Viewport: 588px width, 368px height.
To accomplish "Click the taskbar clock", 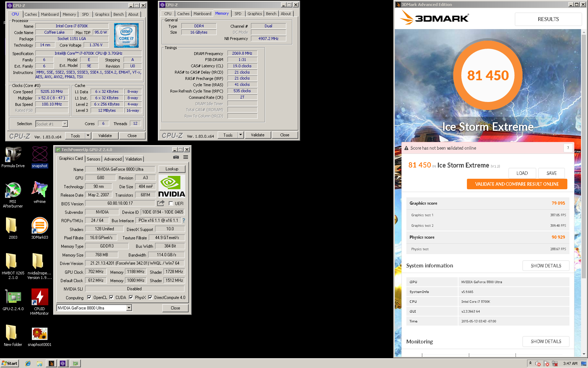I will 570,363.
